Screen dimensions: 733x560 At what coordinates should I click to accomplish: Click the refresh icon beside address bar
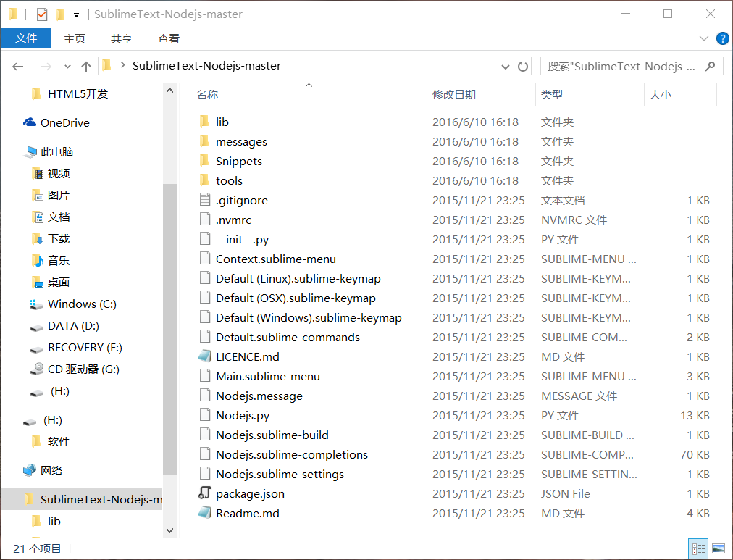(x=523, y=67)
